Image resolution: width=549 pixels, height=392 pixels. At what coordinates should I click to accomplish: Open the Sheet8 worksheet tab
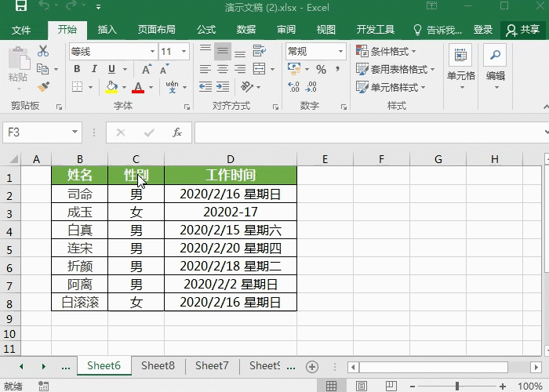coord(158,366)
